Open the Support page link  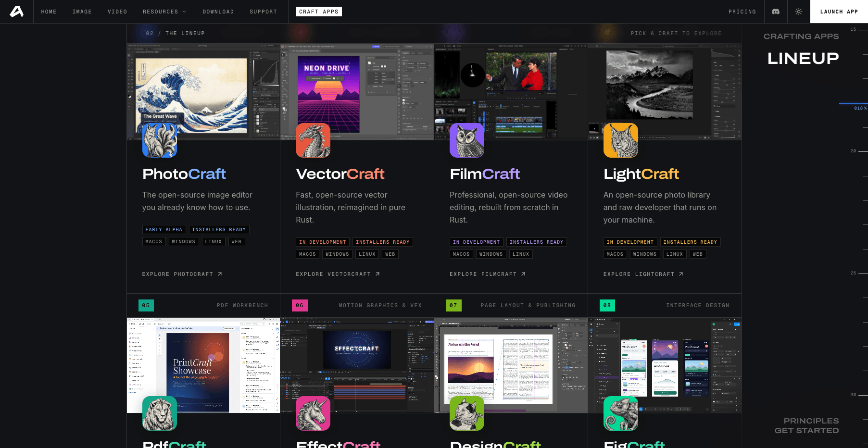(264, 12)
